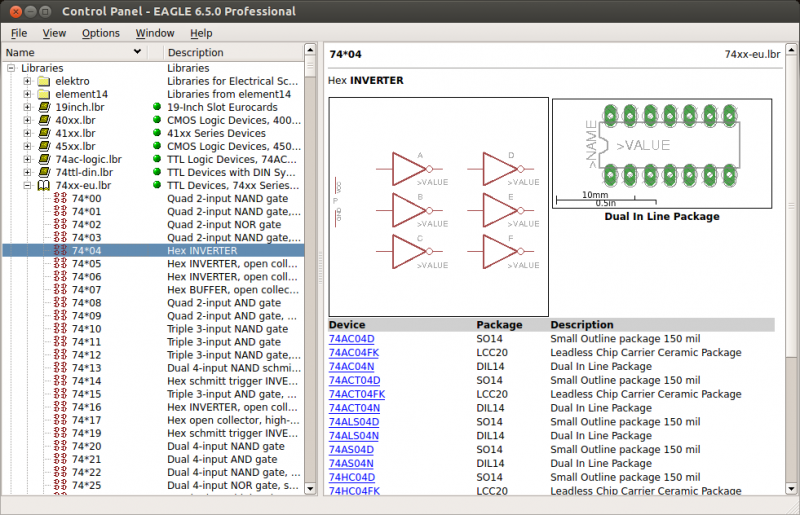The image size is (800, 515).
Task: Open the 74AC04N device link
Action: [x=352, y=366]
